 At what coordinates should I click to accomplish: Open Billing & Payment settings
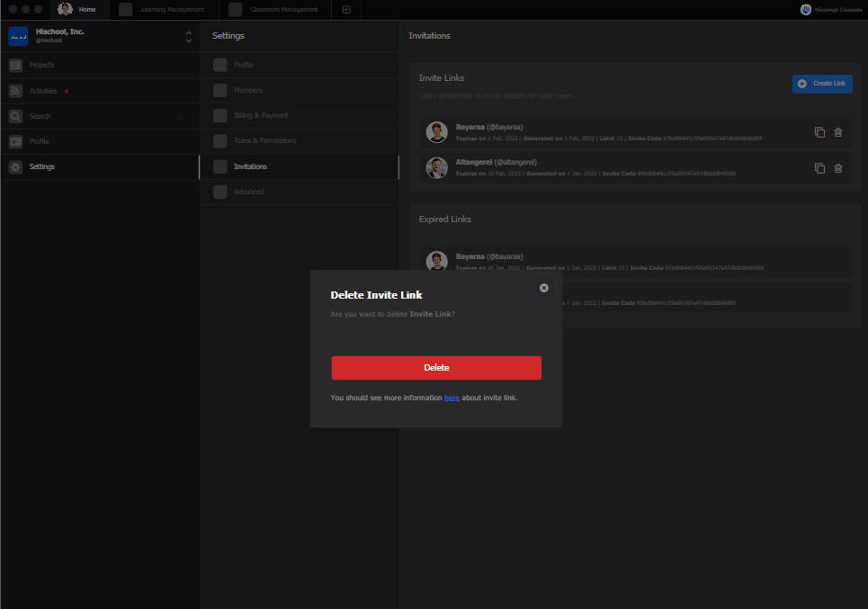(261, 115)
